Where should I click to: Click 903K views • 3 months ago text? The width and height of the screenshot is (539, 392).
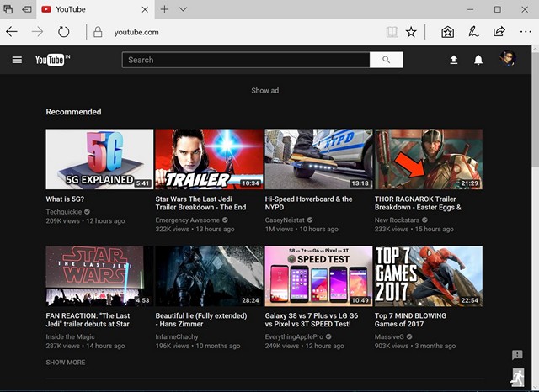(415, 346)
